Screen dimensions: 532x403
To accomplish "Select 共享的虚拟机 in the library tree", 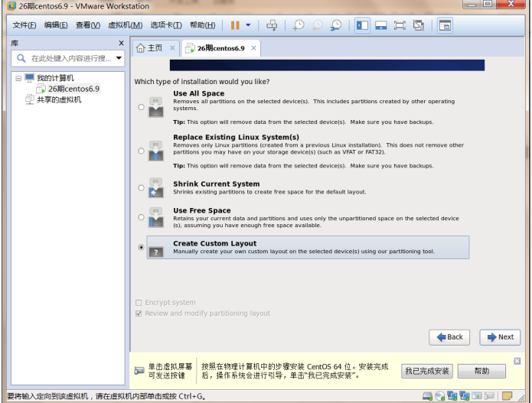I will point(59,99).
